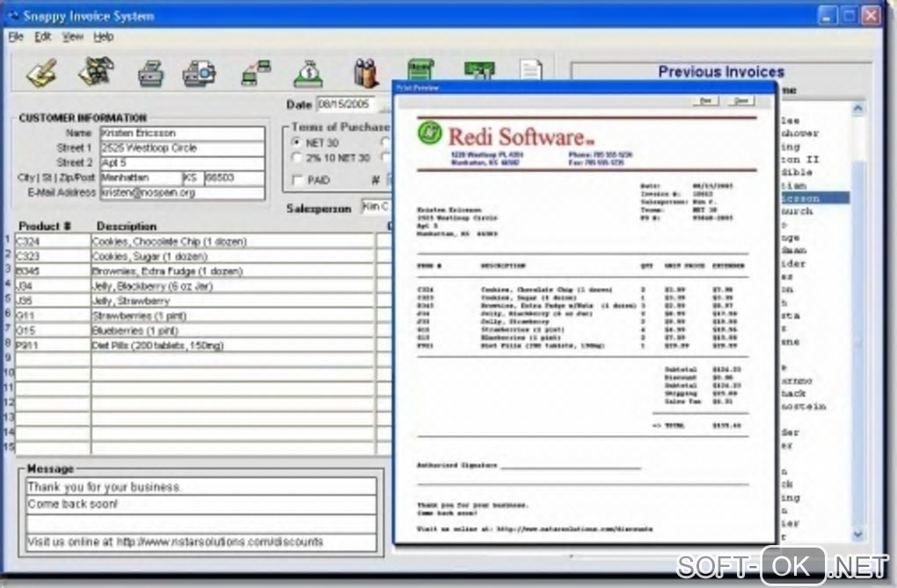This screenshot has height=588, width=897.
Task: Select the NET 30 terms radio button
Action: coord(296,142)
